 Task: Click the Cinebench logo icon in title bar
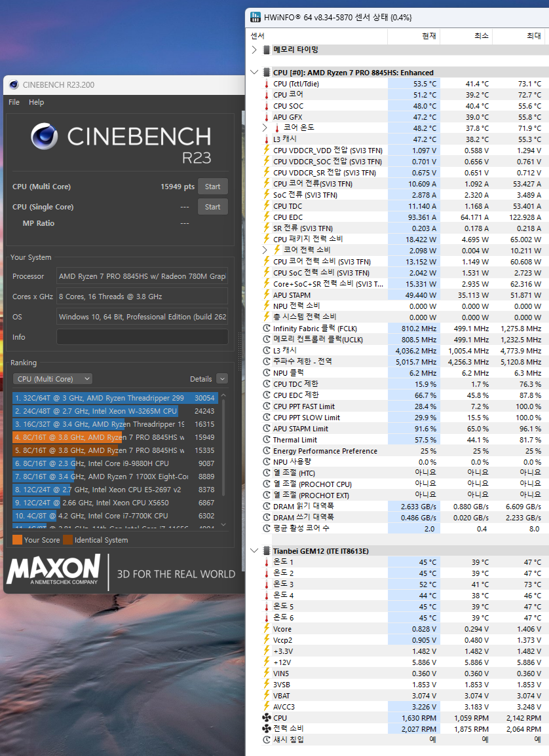click(14, 84)
